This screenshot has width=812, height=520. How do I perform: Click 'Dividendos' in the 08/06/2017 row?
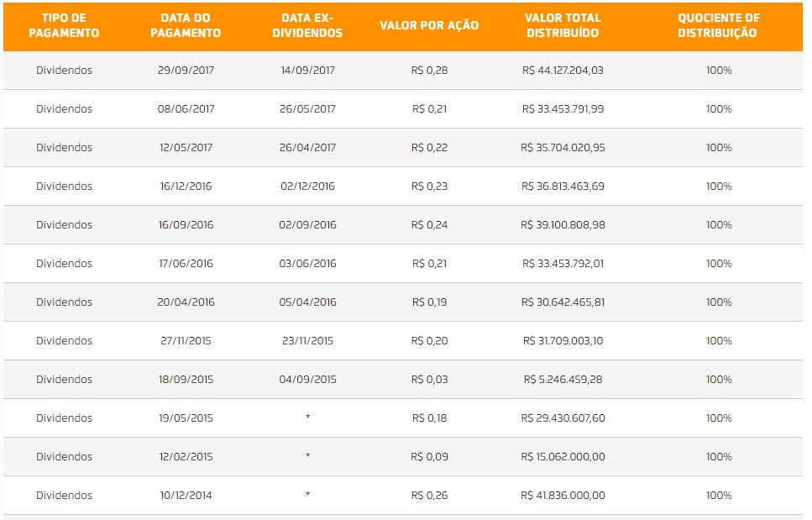(x=64, y=108)
